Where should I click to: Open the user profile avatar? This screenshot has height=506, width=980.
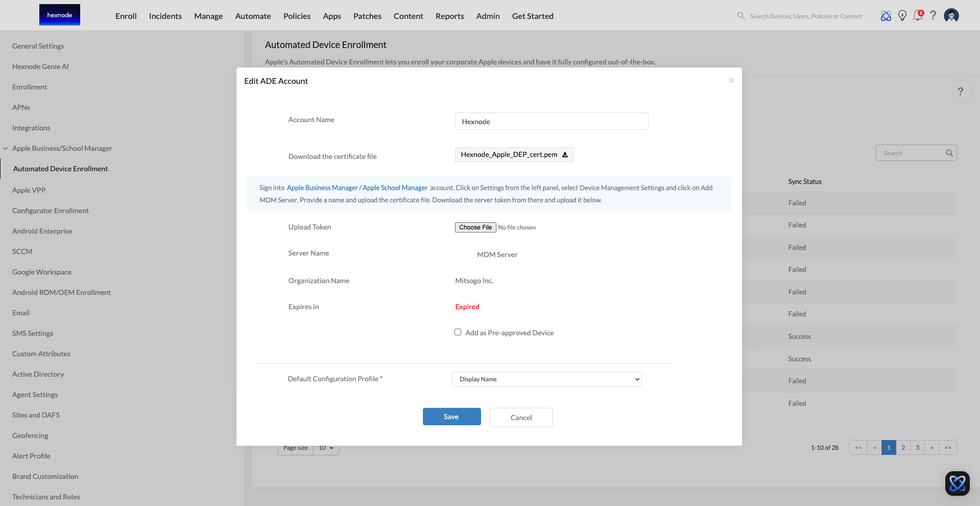coord(951,15)
